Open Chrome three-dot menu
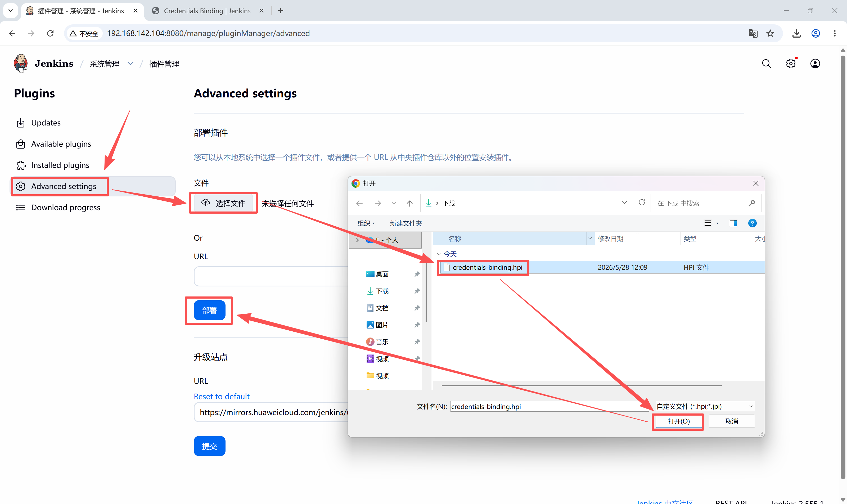Viewport: 847px width, 504px height. pos(835,33)
